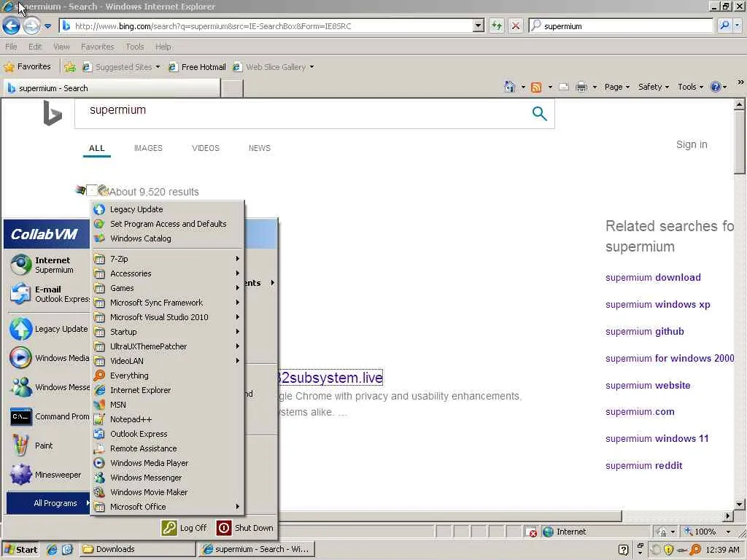
Task: Open the Favorites menu in menu bar
Action: pyautogui.click(x=97, y=47)
